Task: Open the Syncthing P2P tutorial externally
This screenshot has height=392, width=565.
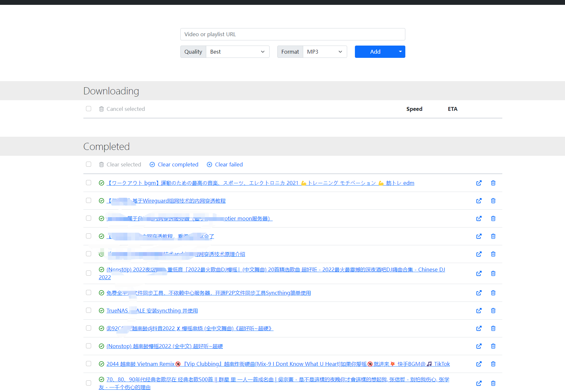Action: coord(479,293)
